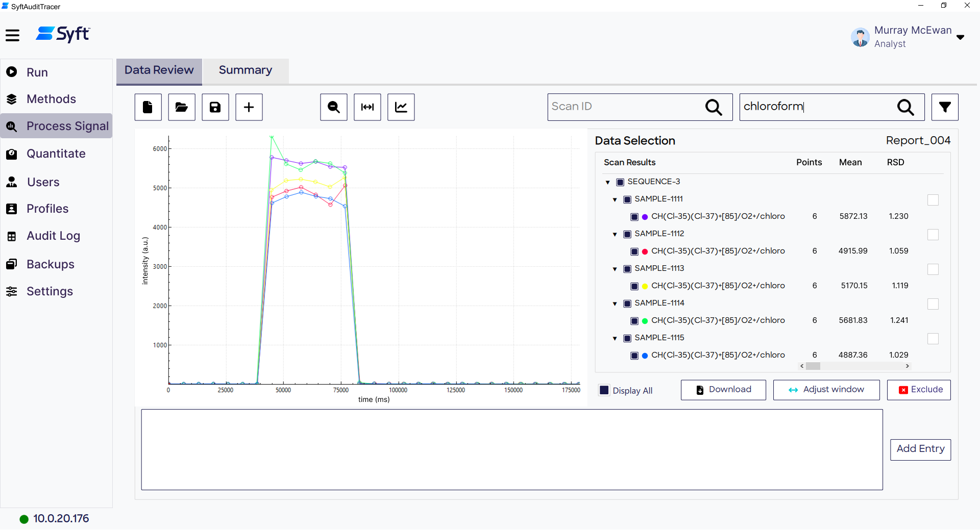
Task: Open the Murray McEwan user dropdown
Action: point(960,37)
